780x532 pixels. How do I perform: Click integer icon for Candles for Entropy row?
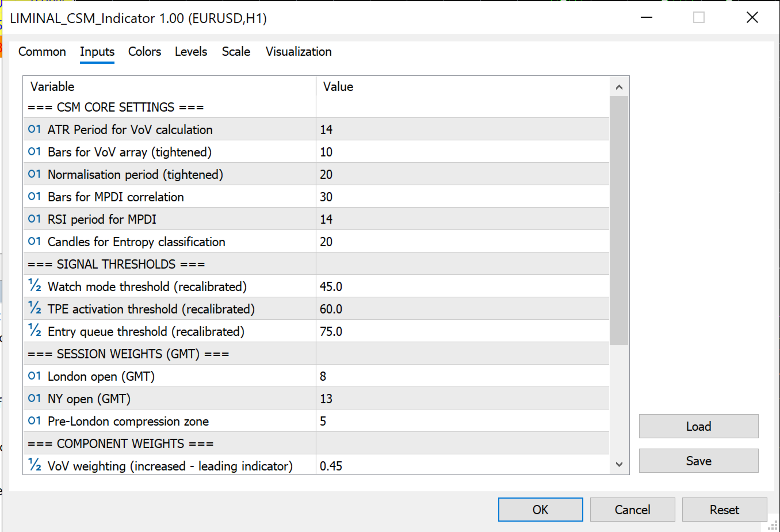coord(35,242)
